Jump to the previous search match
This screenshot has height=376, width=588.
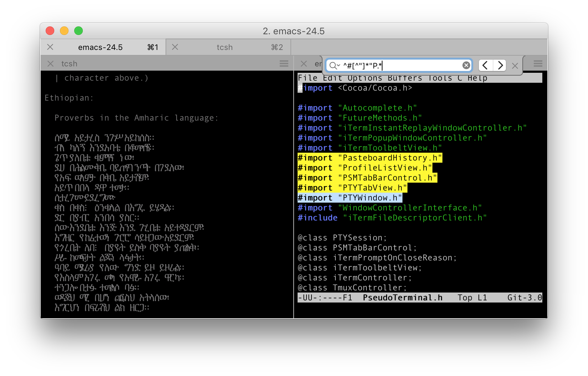(485, 65)
